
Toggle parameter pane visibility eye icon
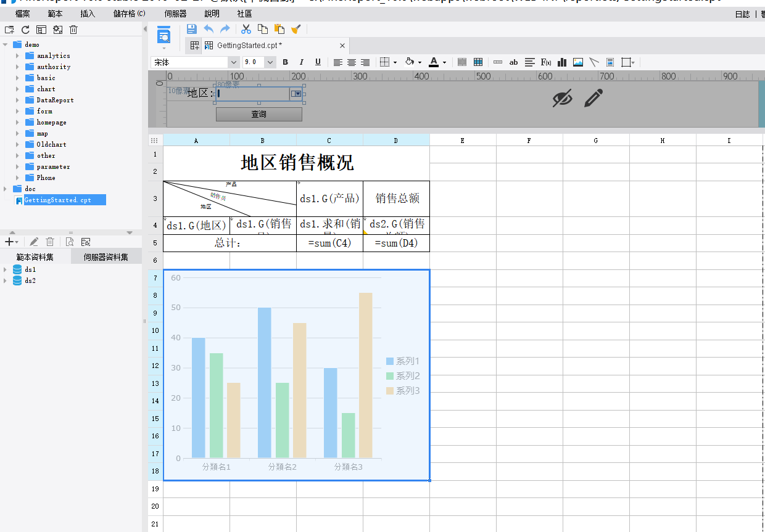(x=562, y=98)
